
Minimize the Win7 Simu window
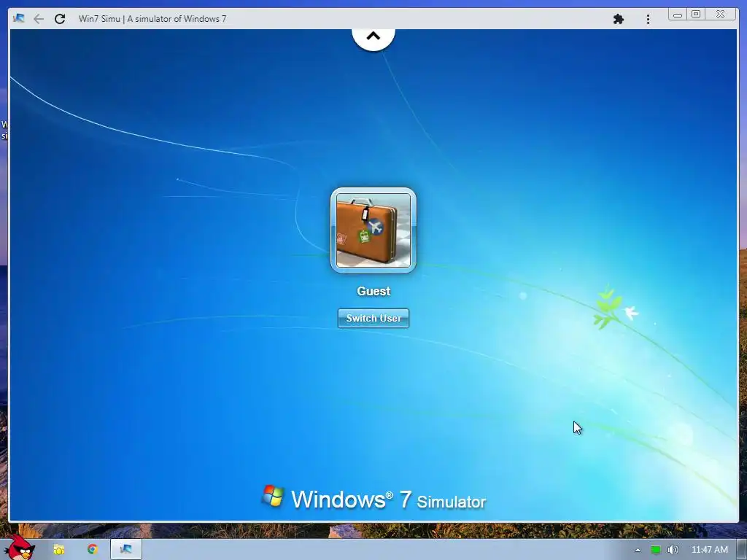[x=678, y=15]
